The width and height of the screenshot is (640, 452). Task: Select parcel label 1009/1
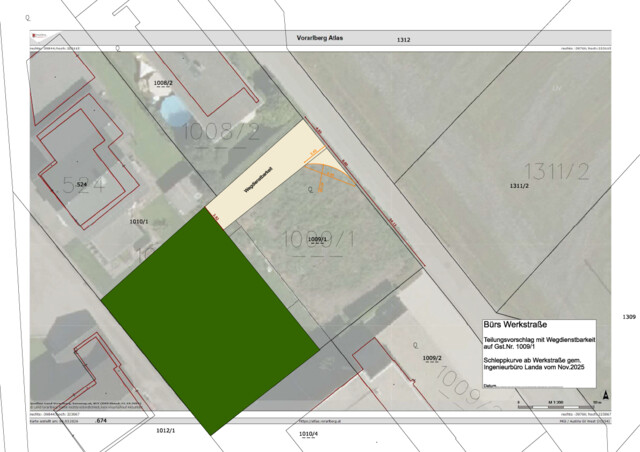coord(319,240)
